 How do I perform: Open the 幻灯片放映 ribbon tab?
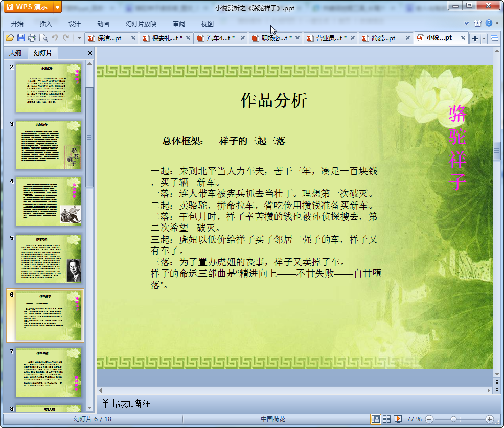click(141, 24)
